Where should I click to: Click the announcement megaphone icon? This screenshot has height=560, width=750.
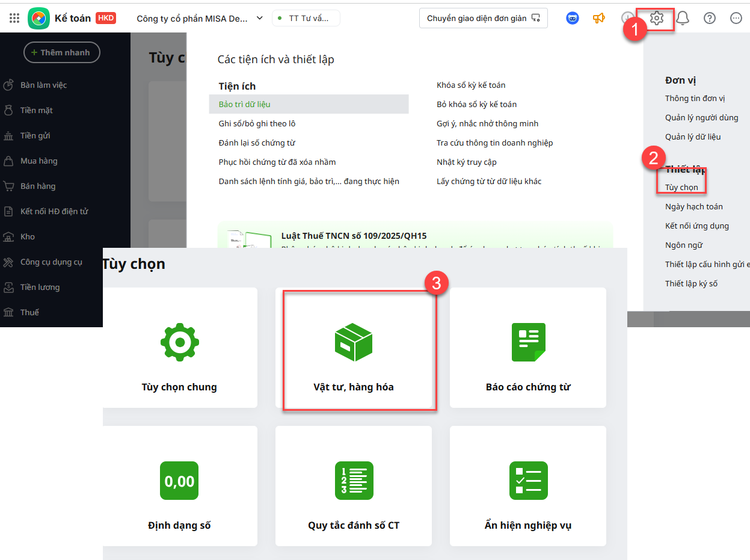click(598, 19)
